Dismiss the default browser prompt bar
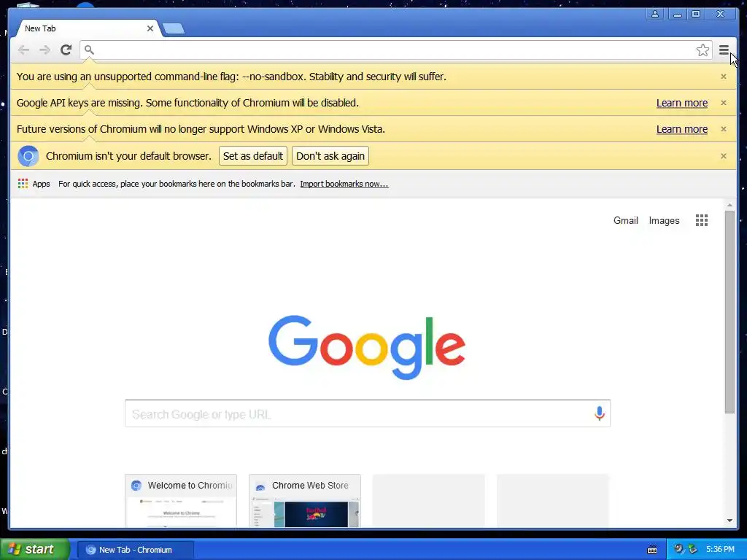747x560 pixels. (x=723, y=156)
